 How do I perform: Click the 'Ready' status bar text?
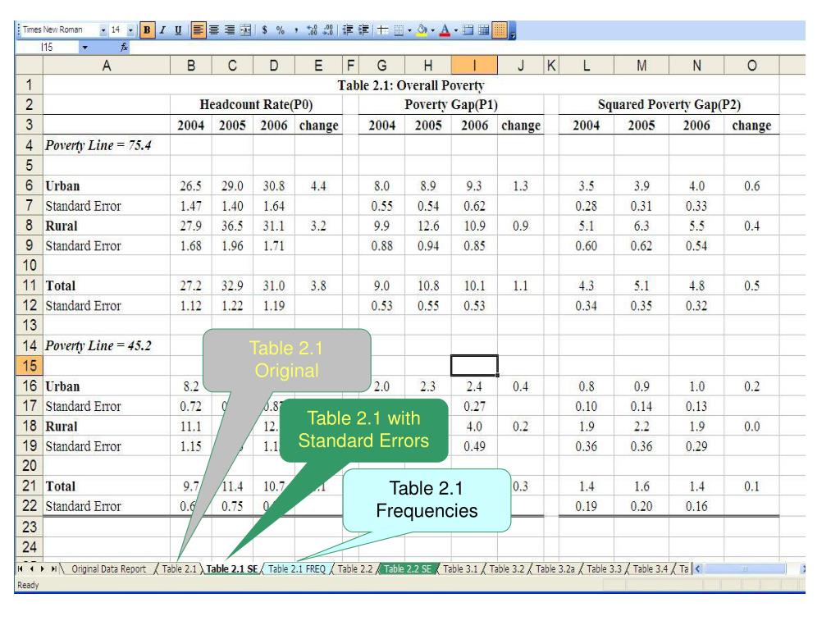(28, 585)
